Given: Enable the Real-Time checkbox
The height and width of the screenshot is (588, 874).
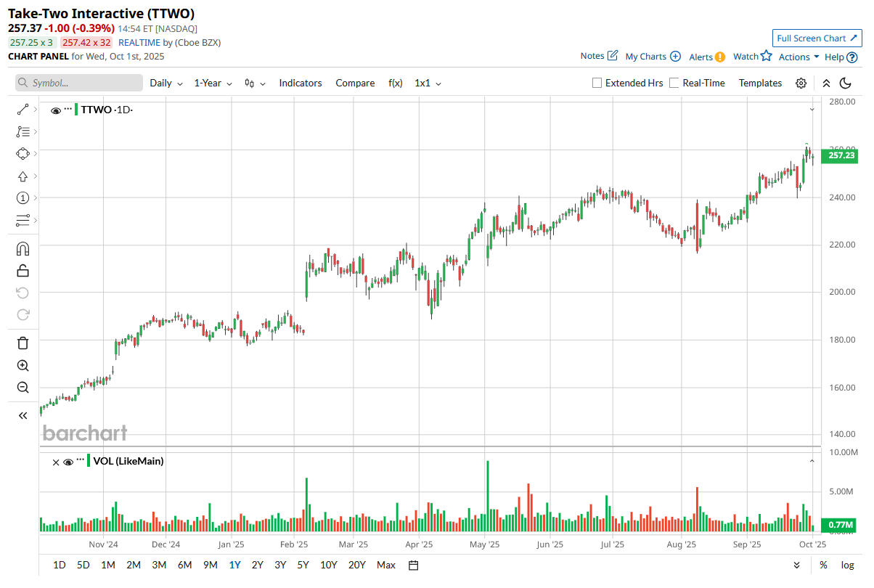Looking at the screenshot, I should pyautogui.click(x=674, y=83).
